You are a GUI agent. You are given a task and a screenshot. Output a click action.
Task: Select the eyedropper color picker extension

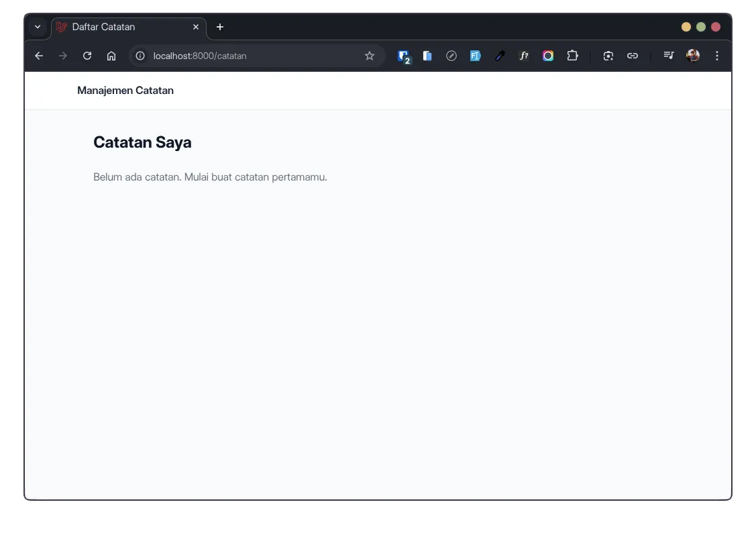[x=500, y=56]
